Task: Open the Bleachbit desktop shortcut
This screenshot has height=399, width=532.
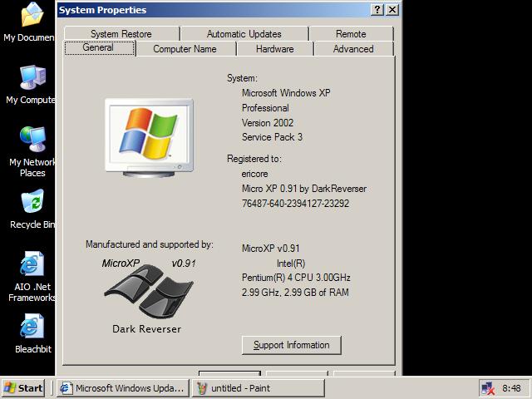Action: (x=32, y=334)
